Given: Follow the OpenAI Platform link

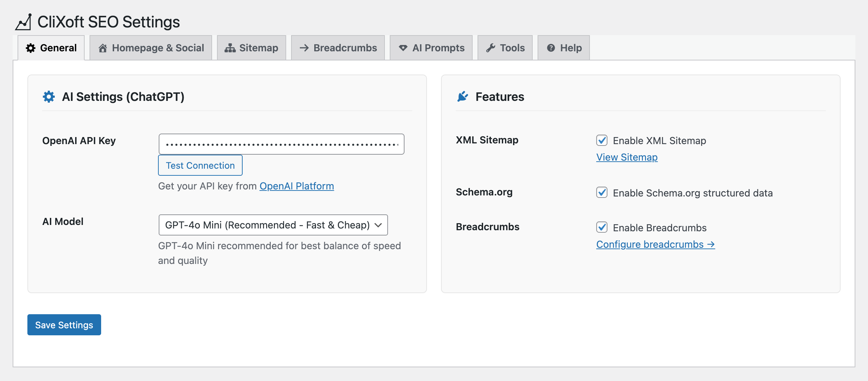Looking at the screenshot, I should tap(297, 186).
